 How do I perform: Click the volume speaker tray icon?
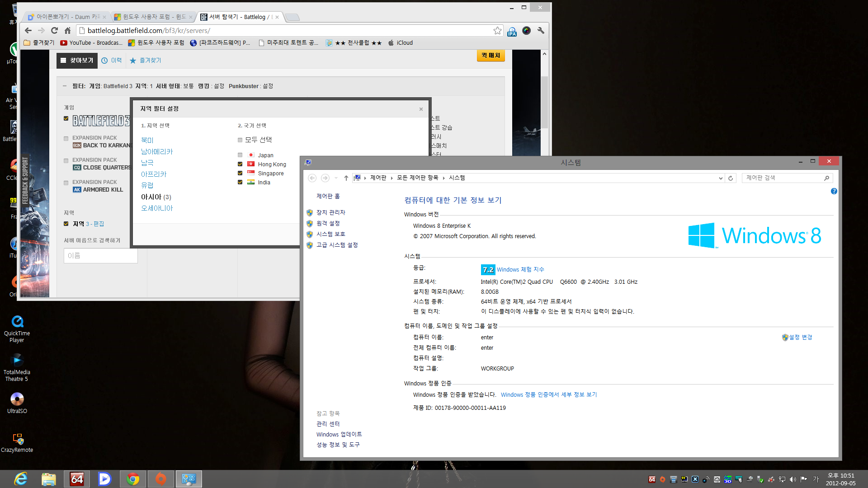793,479
